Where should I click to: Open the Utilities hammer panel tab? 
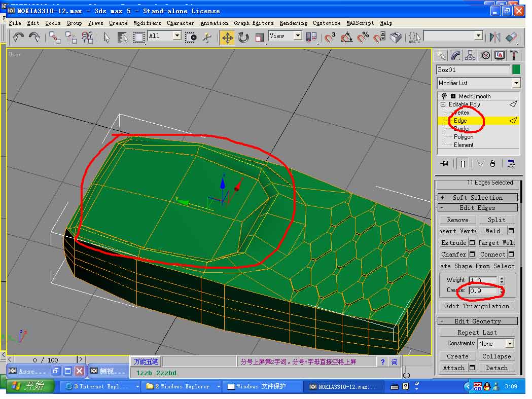coord(514,55)
